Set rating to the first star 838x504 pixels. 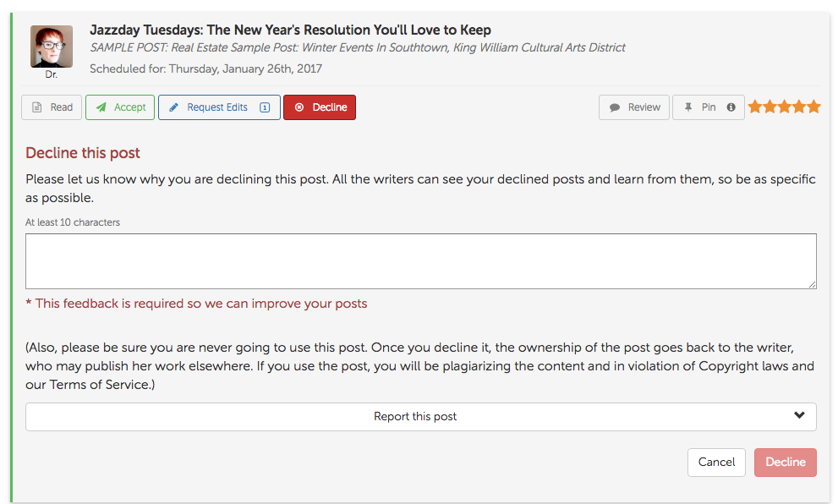pos(755,107)
